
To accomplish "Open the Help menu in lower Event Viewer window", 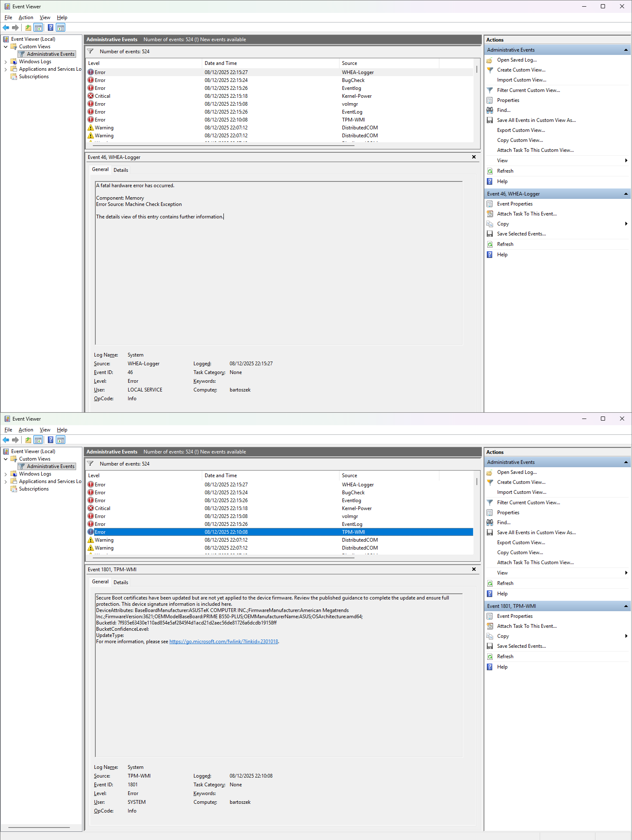I will click(x=62, y=430).
